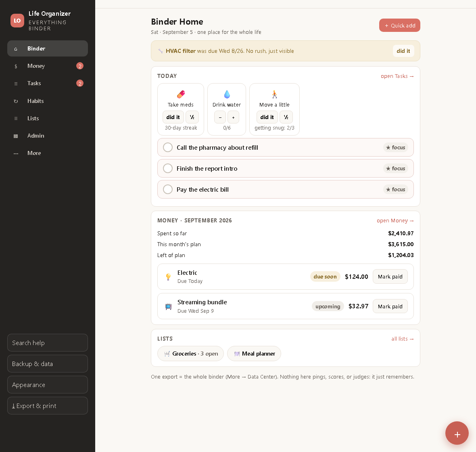Screen dimensions: 476x452
Task: Click the water drop icon
Action: point(227,94)
